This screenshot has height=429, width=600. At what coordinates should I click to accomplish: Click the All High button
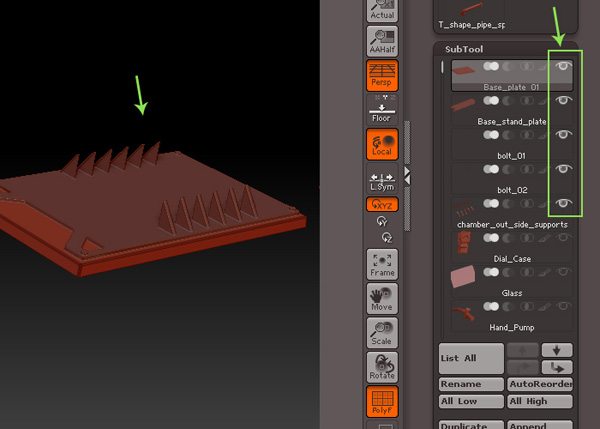click(540, 401)
